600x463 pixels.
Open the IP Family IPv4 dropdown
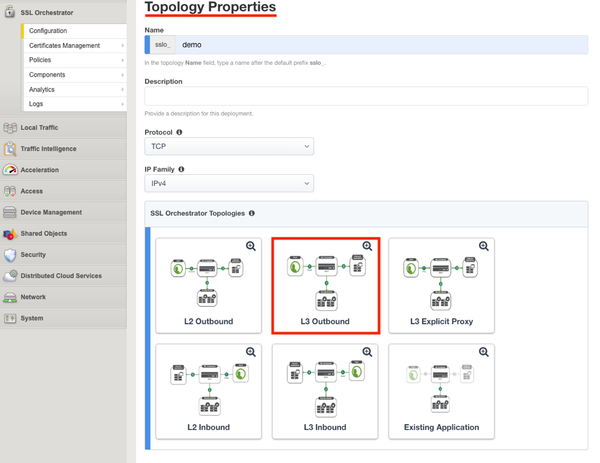[229, 183]
